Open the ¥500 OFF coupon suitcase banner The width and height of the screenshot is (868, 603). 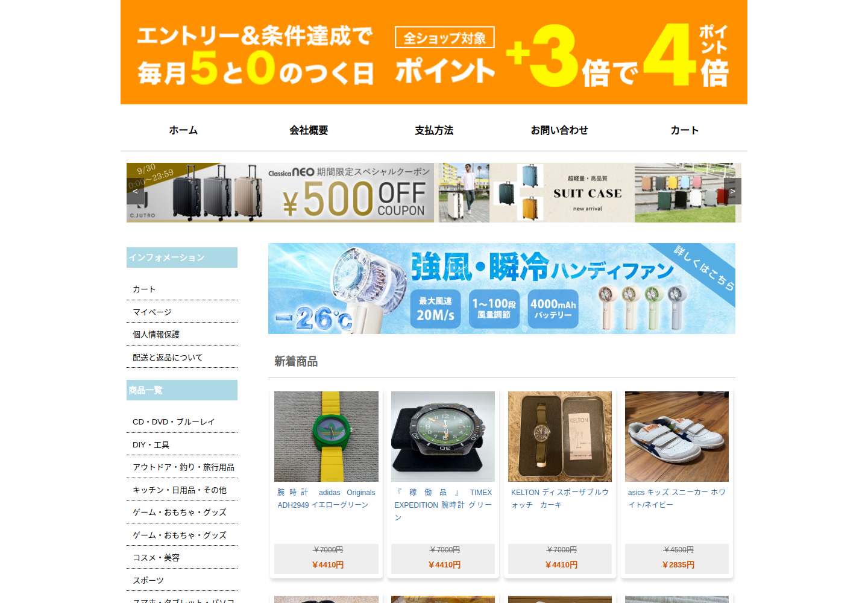280,192
